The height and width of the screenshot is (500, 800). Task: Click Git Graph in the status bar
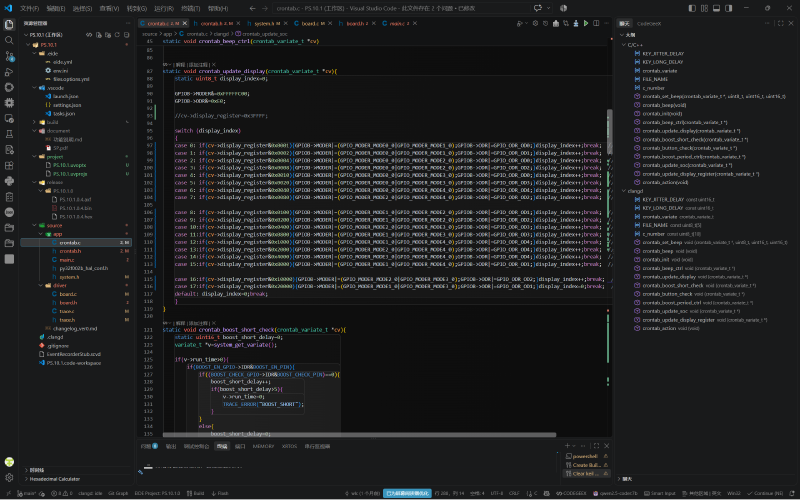point(118,493)
